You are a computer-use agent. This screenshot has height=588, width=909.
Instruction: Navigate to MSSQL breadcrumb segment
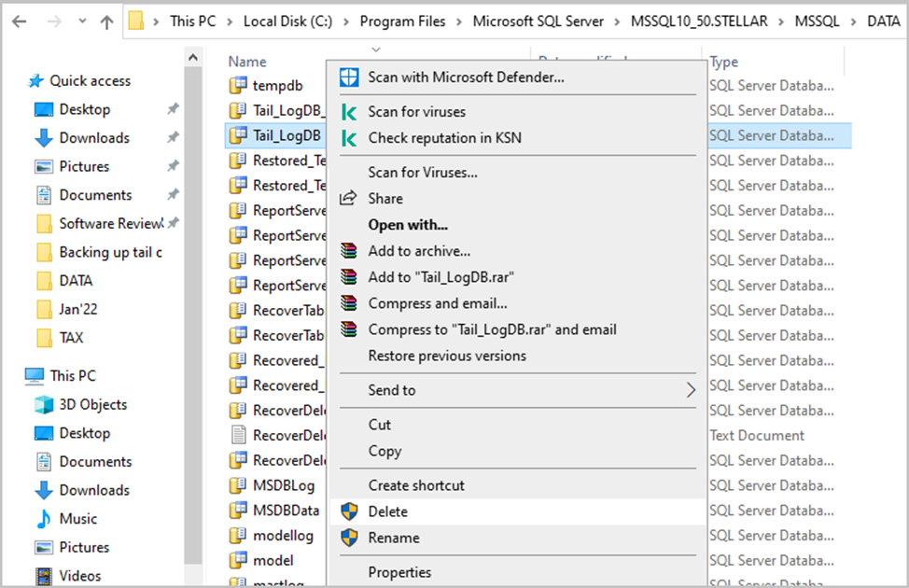[x=817, y=21]
